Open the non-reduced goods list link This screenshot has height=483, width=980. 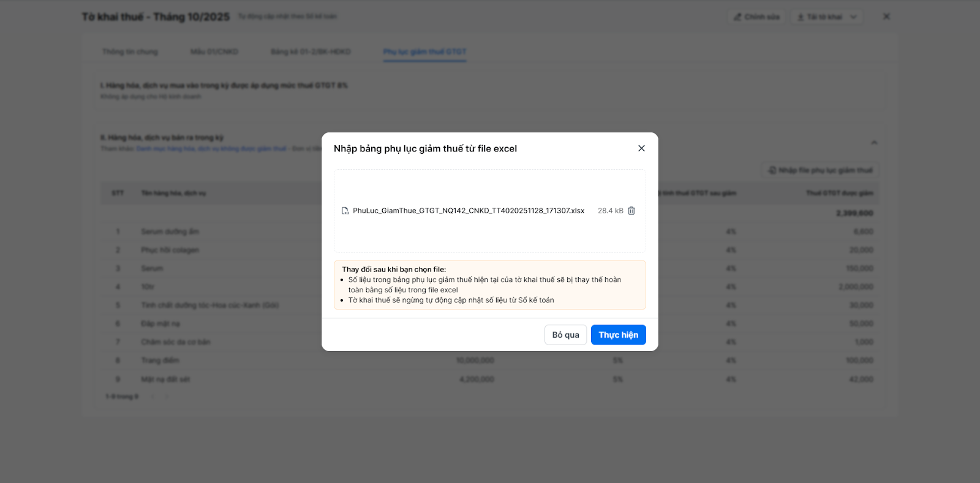(211, 149)
